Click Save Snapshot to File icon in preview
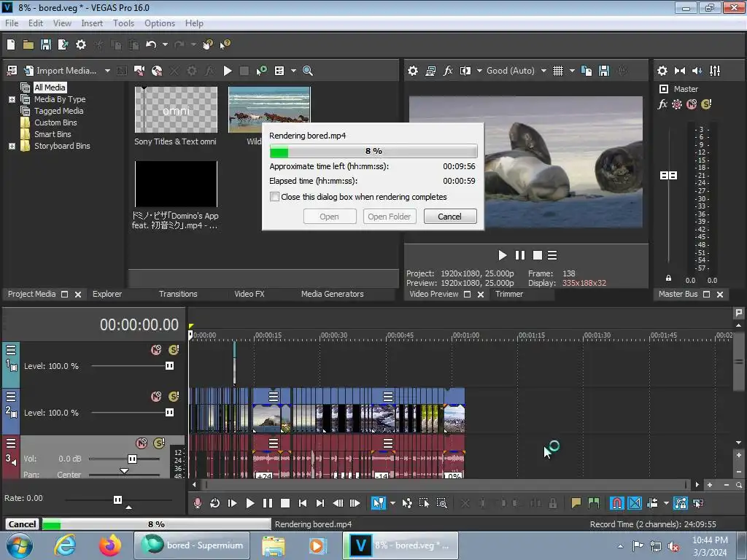 [x=604, y=71]
